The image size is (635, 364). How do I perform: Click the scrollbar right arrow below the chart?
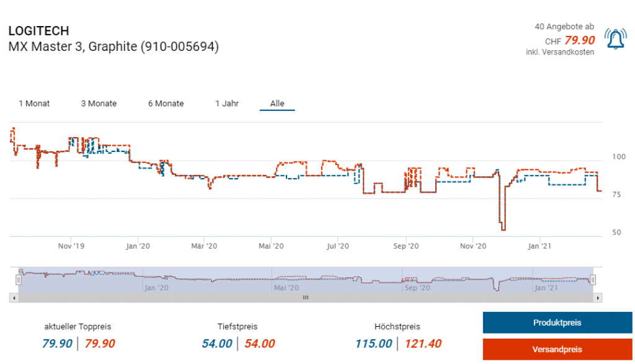(597, 298)
